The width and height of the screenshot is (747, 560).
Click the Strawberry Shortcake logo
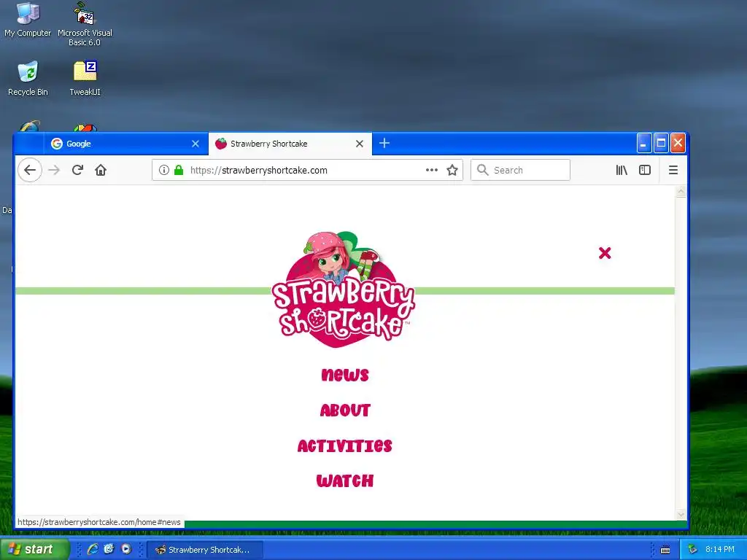click(343, 289)
